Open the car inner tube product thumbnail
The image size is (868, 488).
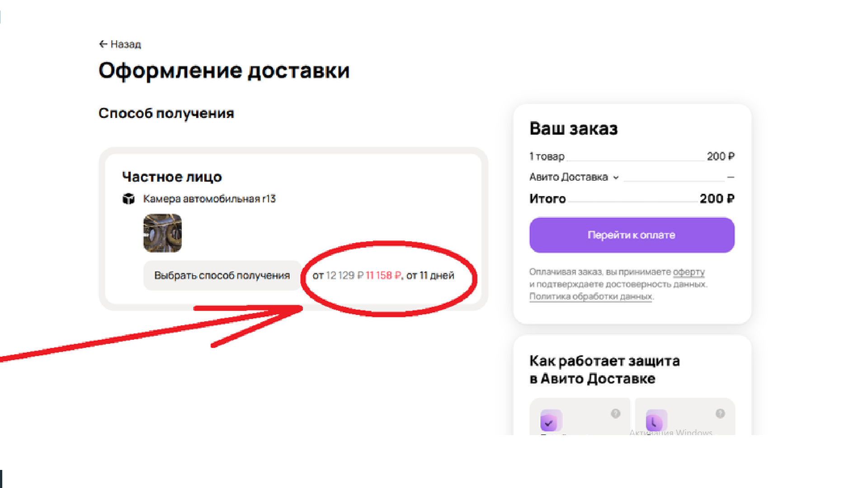(162, 233)
